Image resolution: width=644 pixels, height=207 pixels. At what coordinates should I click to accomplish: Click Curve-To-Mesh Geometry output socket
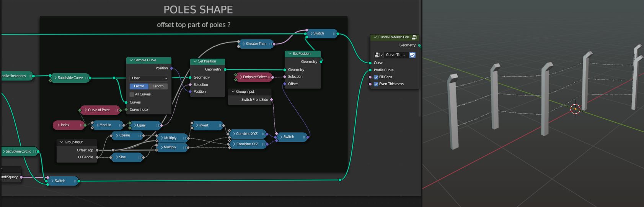(x=419, y=45)
